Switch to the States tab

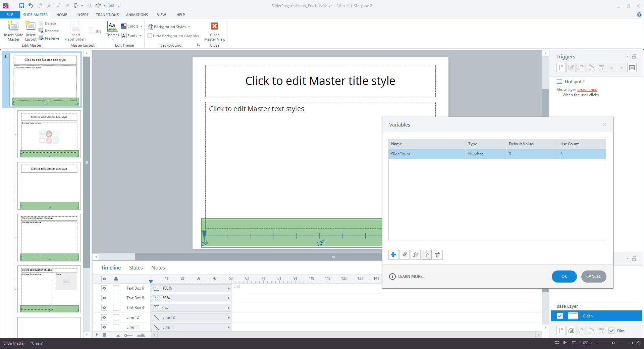[136, 267]
